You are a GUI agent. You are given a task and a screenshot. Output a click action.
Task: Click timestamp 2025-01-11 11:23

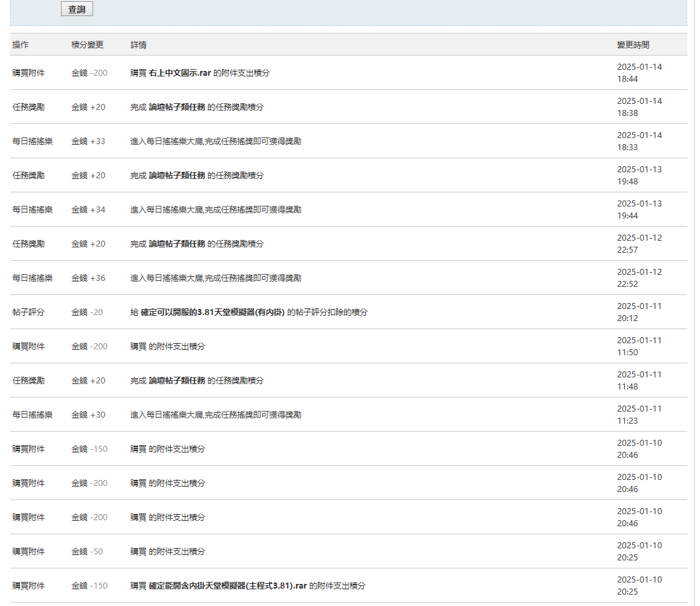point(639,415)
